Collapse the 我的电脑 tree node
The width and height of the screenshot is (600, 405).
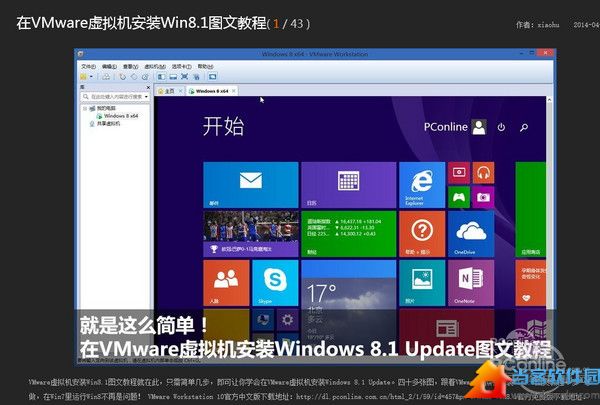pos(85,109)
